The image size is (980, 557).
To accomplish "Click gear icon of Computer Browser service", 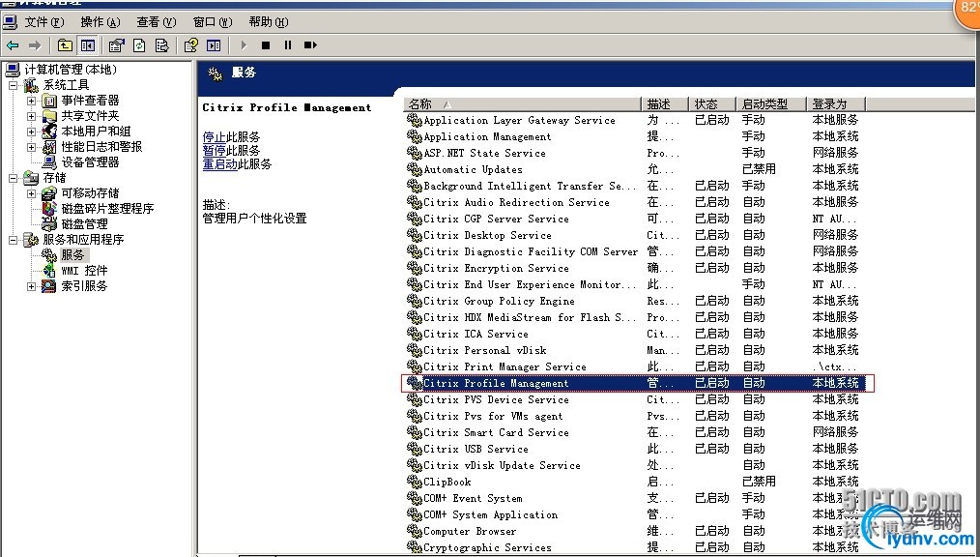I will click(x=415, y=531).
